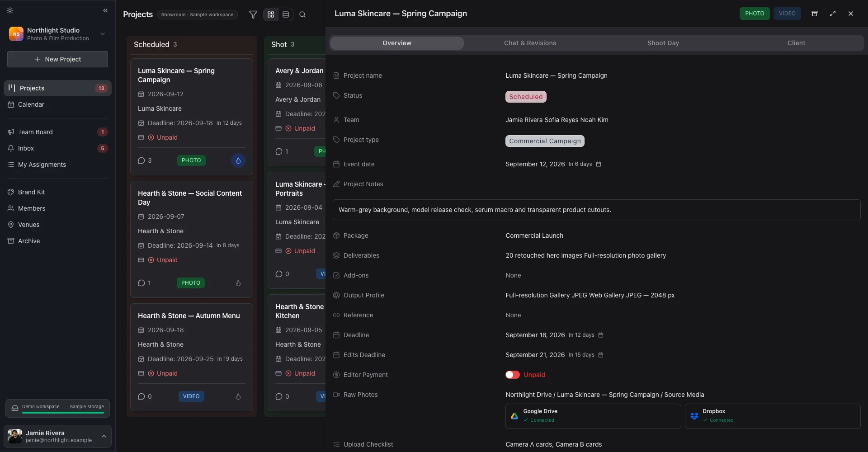868x452 pixels.
Task: Switch to grid board view
Action: [271, 14]
